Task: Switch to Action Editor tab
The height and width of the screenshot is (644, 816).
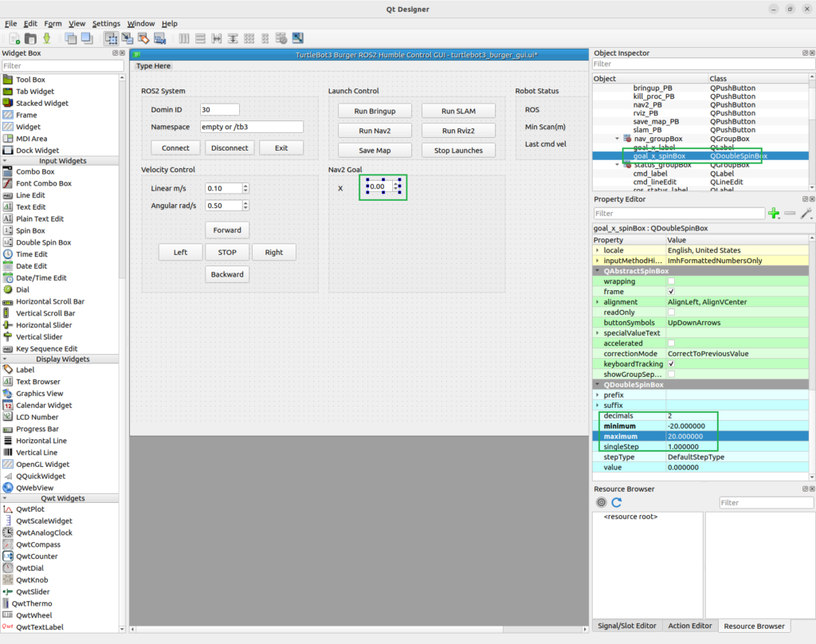Action: tap(689, 626)
